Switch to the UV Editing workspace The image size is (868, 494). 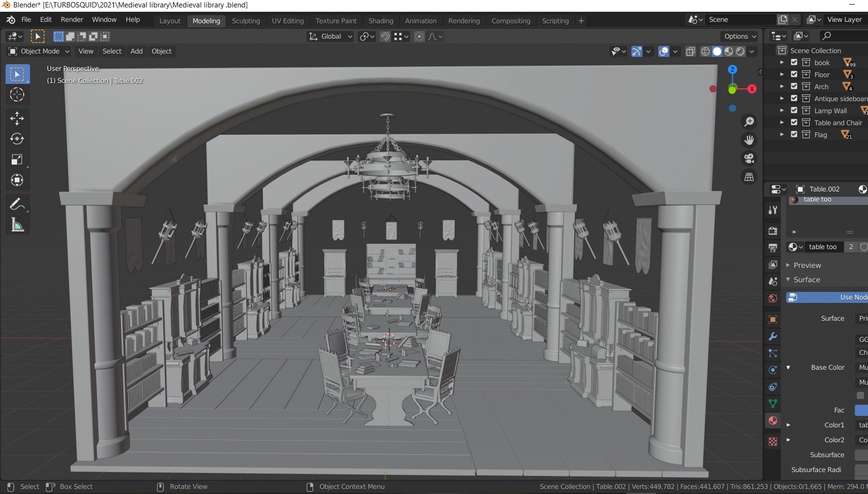(288, 21)
